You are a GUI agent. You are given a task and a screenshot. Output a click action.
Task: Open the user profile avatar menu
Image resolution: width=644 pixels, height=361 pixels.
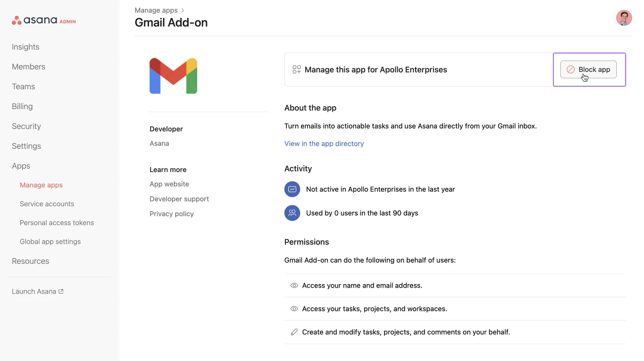624,18
